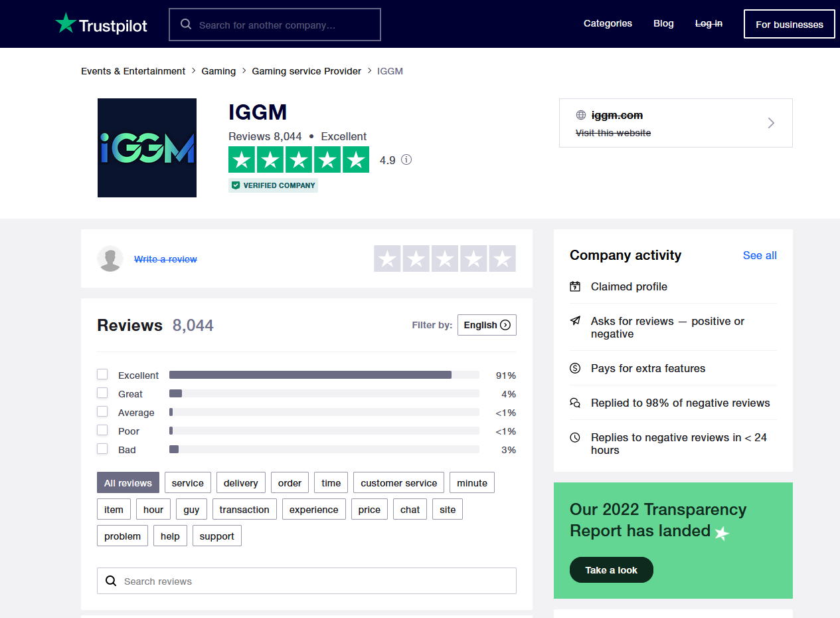
Task: Select the All reviews filter tag
Action: click(x=128, y=483)
